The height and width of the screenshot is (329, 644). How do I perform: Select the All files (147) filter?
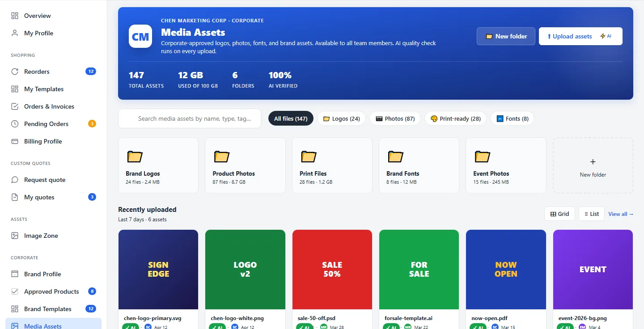click(291, 118)
